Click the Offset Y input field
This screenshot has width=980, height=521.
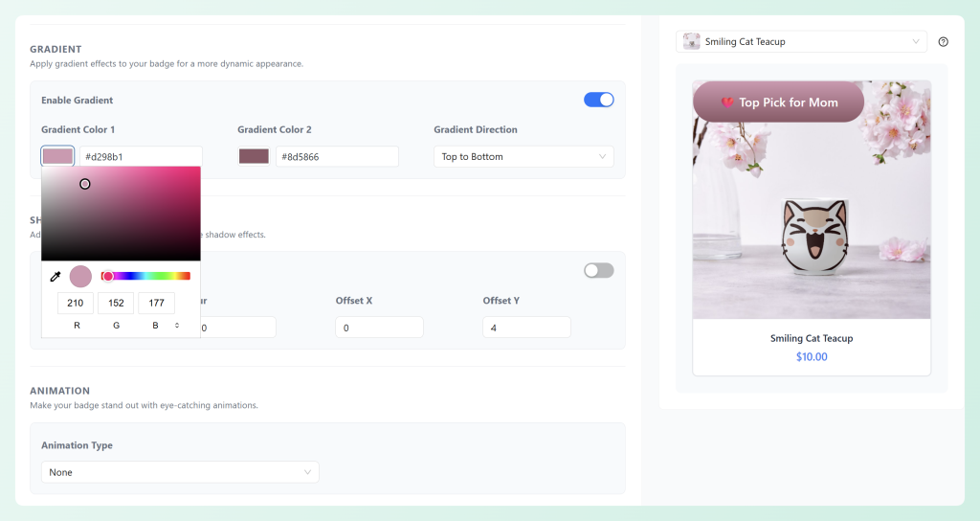526,328
